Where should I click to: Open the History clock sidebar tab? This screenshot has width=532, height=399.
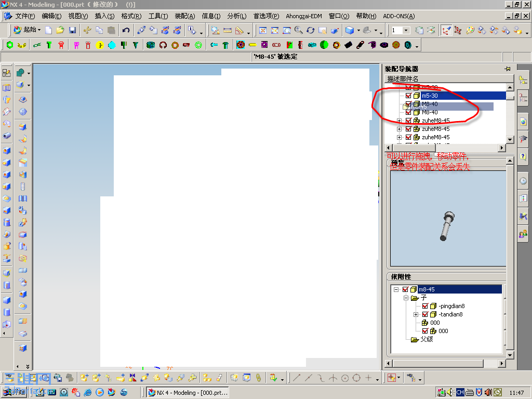[x=523, y=180]
